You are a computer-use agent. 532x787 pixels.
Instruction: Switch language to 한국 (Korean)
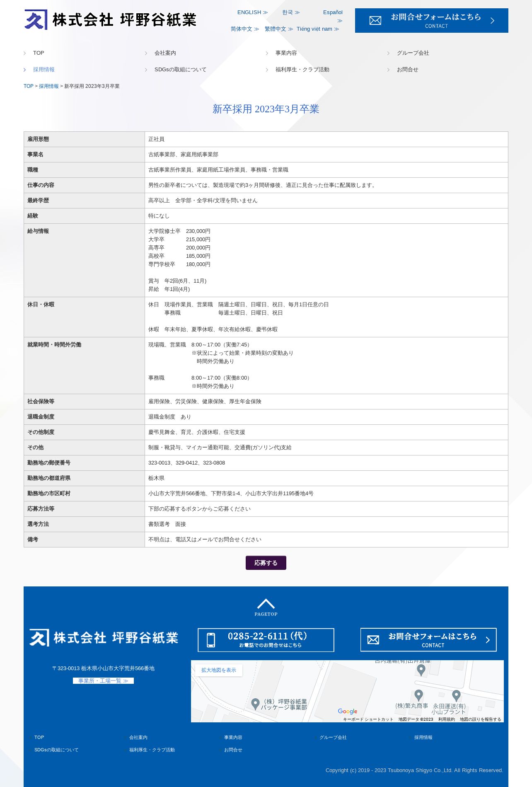(x=291, y=12)
